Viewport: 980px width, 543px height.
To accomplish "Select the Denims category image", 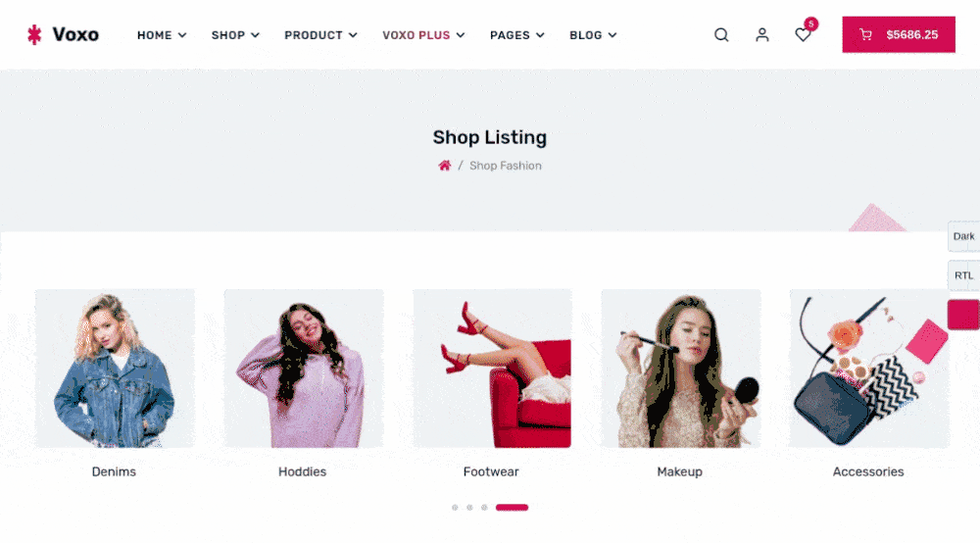I will tap(115, 368).
